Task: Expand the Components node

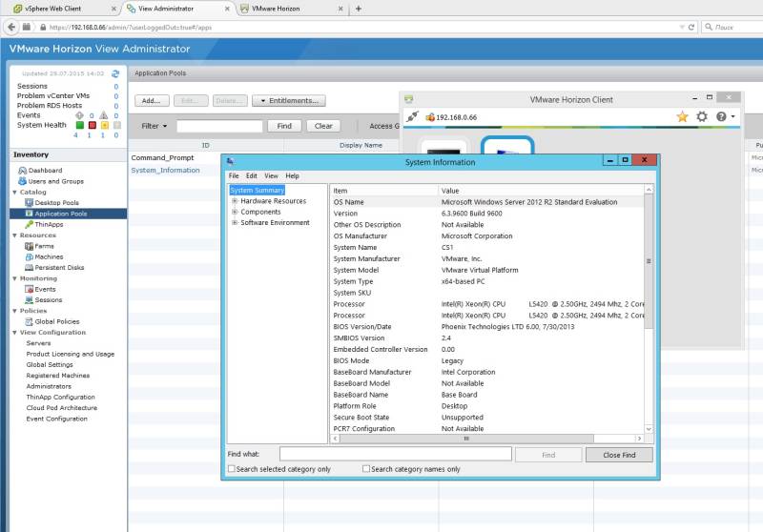Action: pos(235,212)
